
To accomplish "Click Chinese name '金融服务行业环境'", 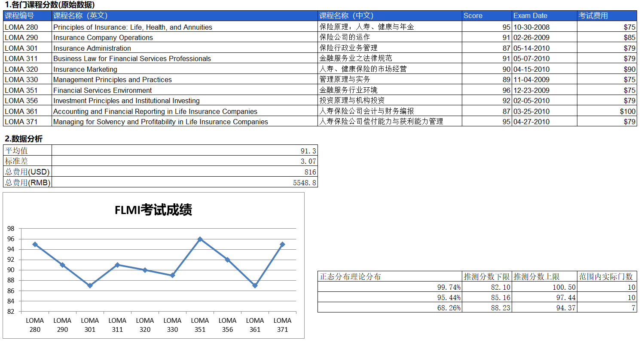I will point(390,90).
